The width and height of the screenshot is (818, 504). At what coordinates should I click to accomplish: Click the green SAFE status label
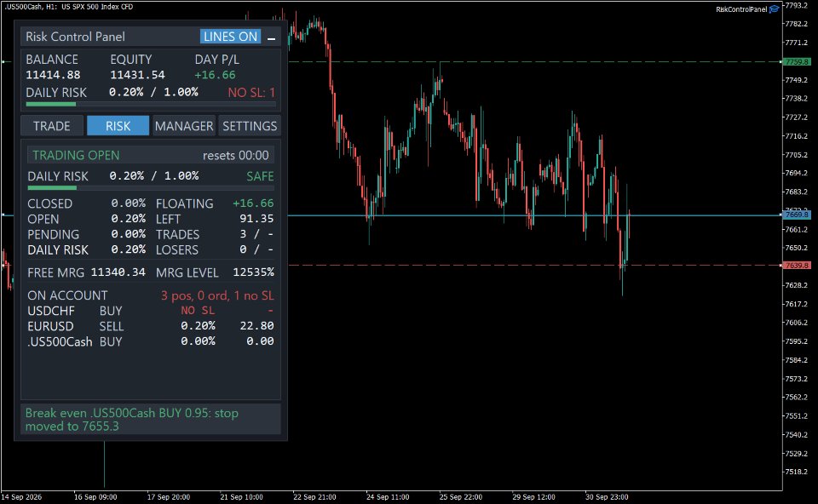[x=261, y=176]
